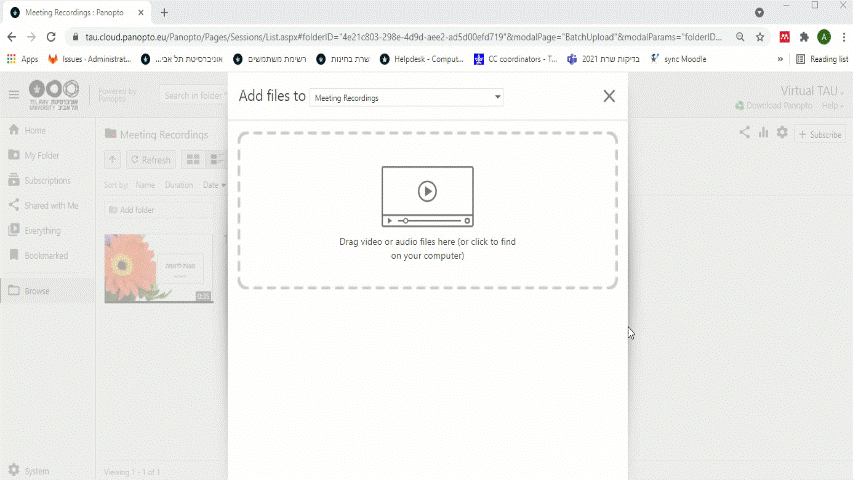853x480 pixels.
Task: Sort by Duration
Action: pyautogui.click(x=179, y=185)
